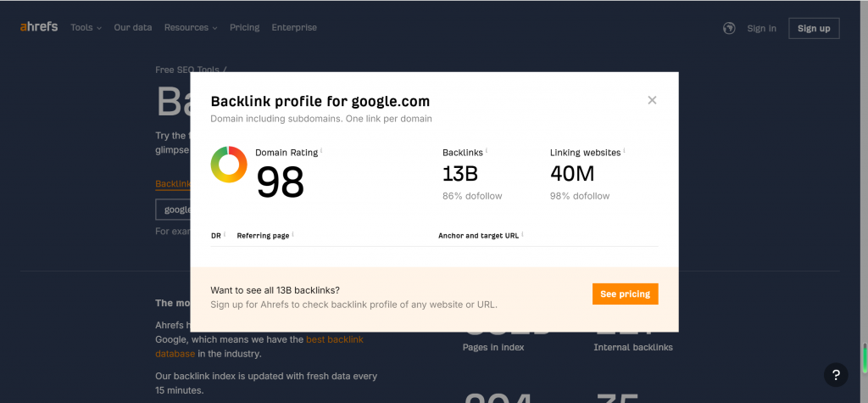Screen dimensions: 868x403
Task: Click the dialog title for google.com
Action: pyautogui.click(x=320, y=102)
